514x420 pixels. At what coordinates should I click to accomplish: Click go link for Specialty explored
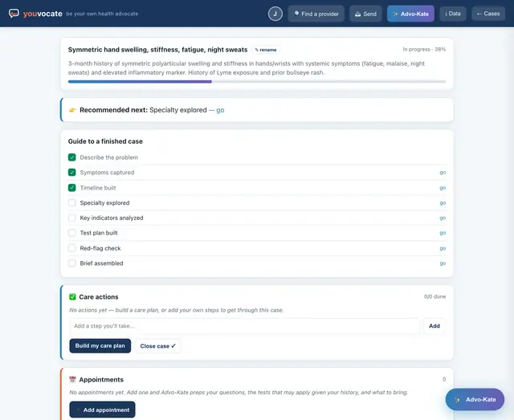443,203
